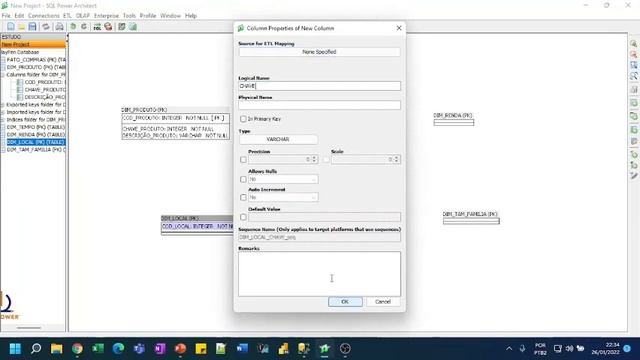
Task: Click the Precision spinner arrows
Action: coord(314,159)
